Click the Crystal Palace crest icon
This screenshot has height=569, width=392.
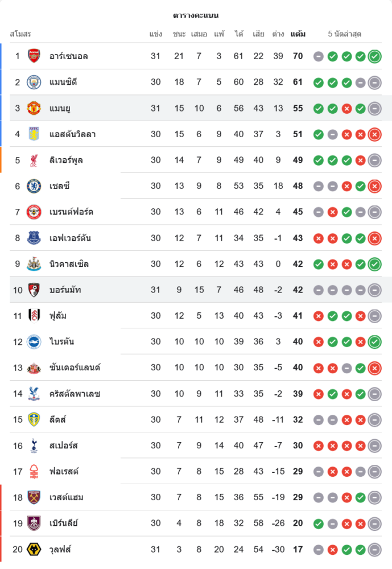point(34,394)
